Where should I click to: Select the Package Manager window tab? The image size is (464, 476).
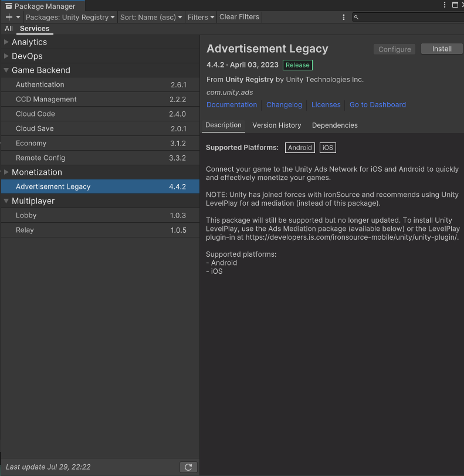click(43, 6)
